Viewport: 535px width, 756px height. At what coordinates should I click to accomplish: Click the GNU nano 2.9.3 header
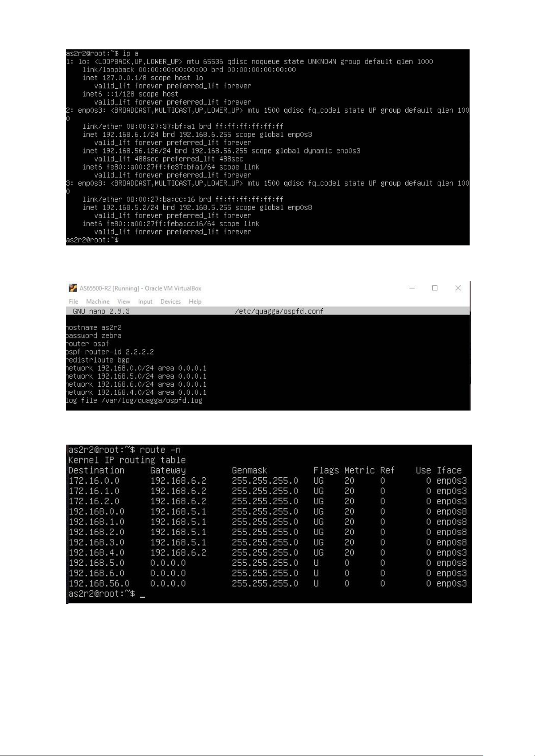[101, 311]
